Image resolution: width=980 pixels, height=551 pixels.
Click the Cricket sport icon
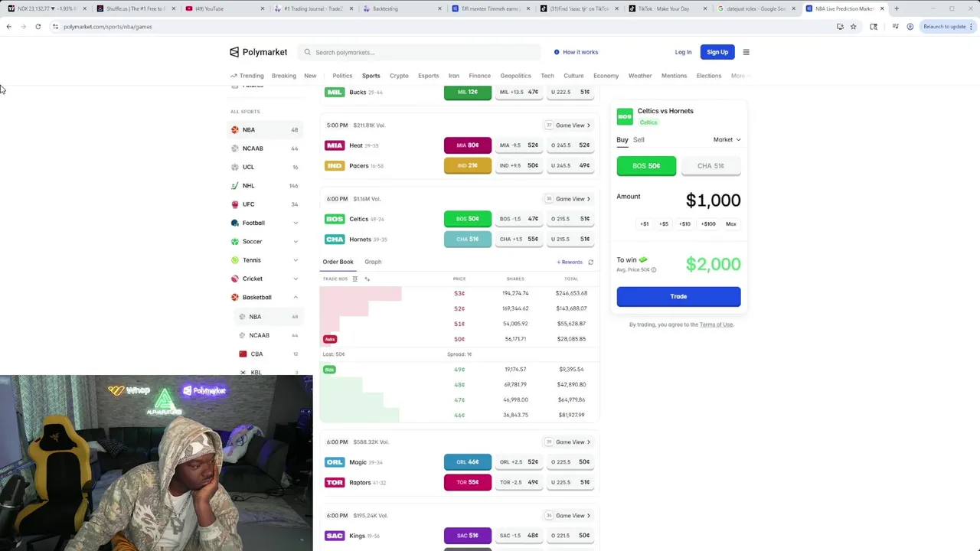pos(235,279)
